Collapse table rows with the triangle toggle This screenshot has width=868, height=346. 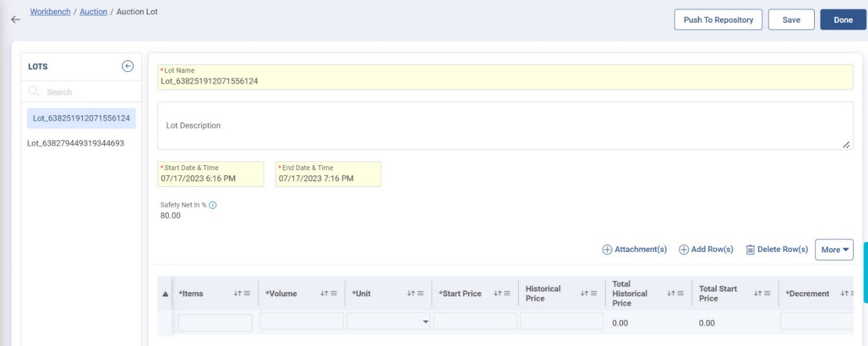click(x=164, y=294)
